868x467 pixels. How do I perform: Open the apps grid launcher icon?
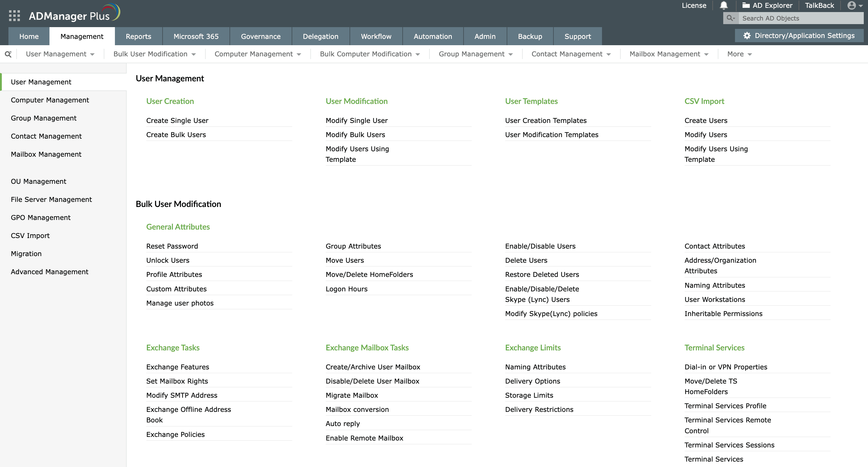[14, 15]
